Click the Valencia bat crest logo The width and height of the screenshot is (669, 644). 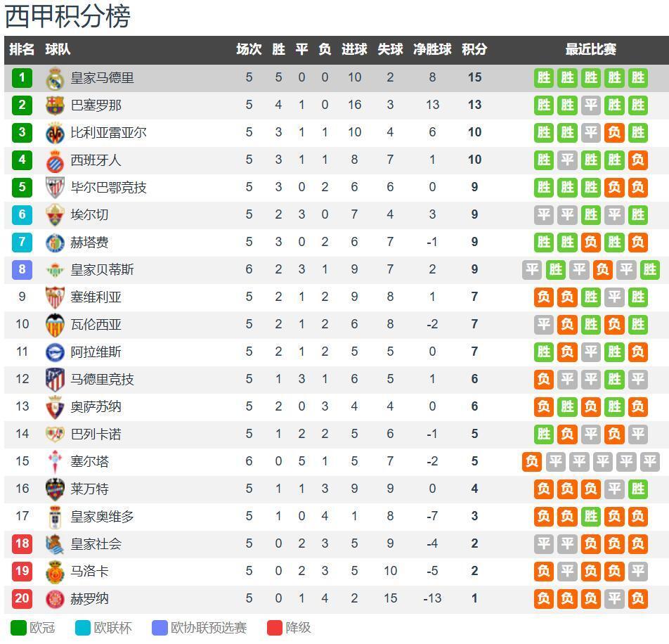click(x=55, y=324)
